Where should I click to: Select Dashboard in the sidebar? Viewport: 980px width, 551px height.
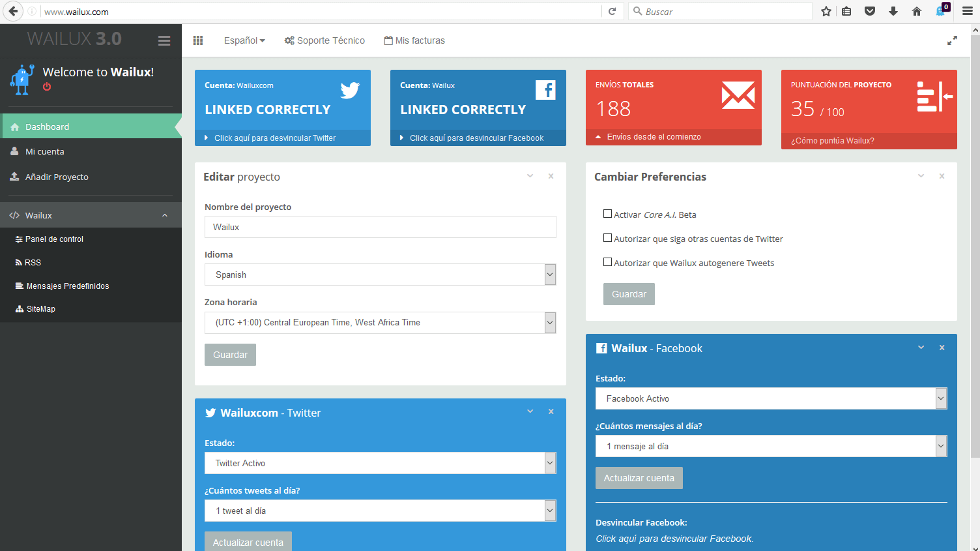pos(91,127)
